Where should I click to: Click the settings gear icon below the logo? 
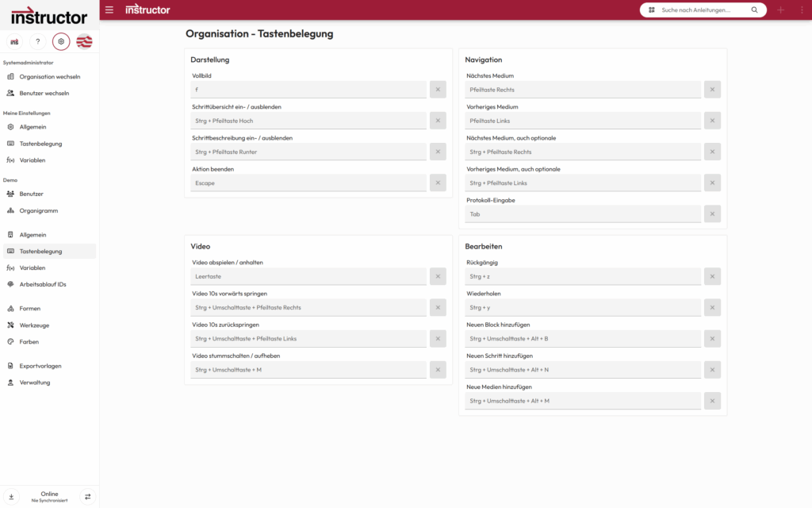[x=60, y=40]
